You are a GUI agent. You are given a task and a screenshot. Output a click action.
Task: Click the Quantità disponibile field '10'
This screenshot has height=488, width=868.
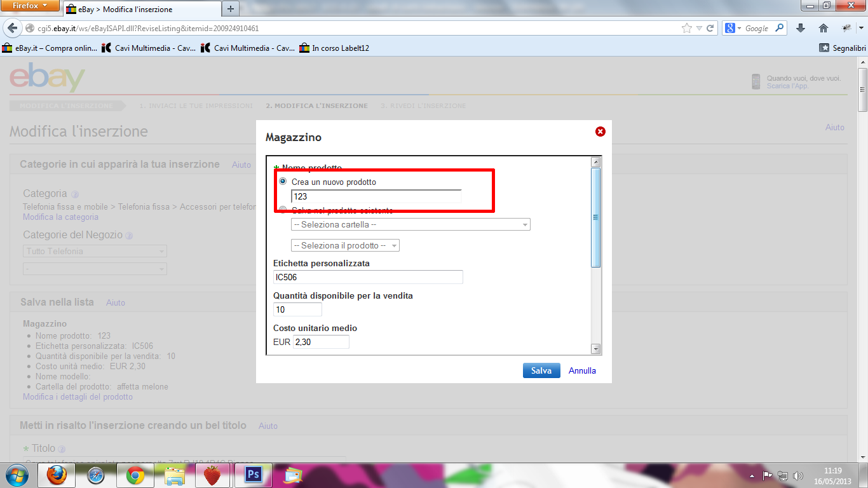tap(297, 309)
